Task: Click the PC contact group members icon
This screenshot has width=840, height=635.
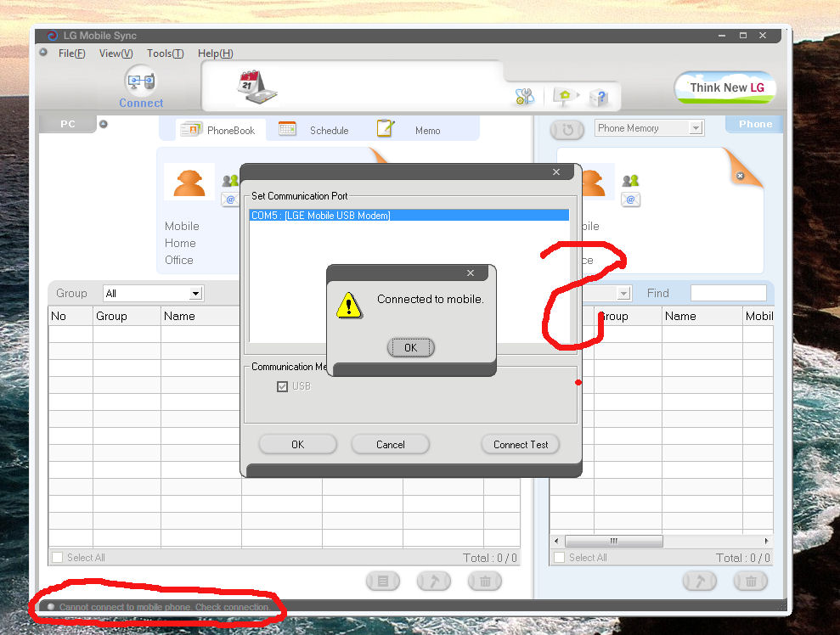Action: pos(230,181)
